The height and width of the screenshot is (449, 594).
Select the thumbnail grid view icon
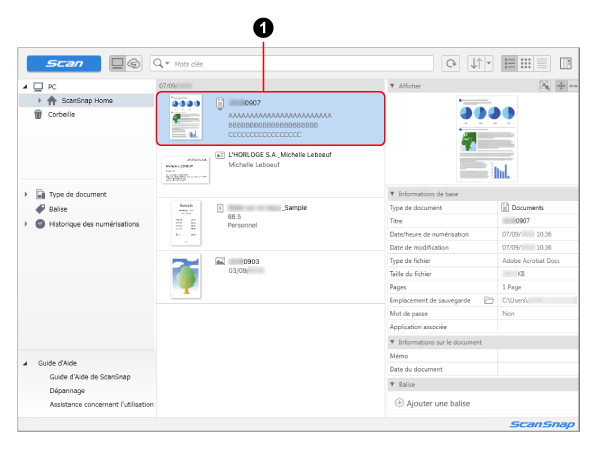coord(525,63)
